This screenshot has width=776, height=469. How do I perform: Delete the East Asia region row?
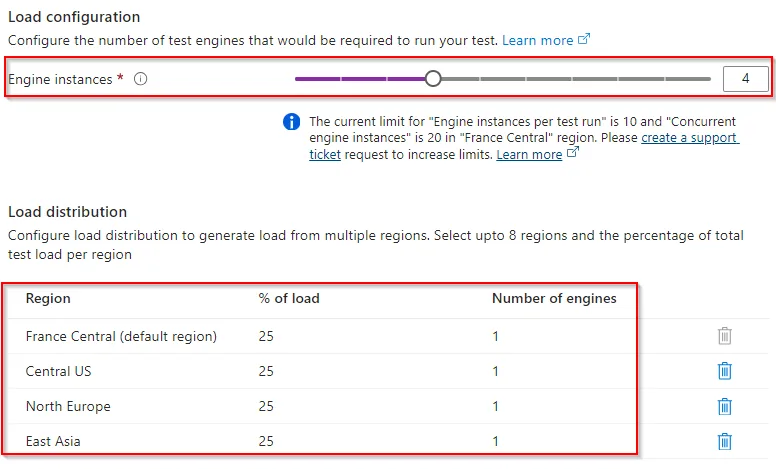(x=725, y=441)
